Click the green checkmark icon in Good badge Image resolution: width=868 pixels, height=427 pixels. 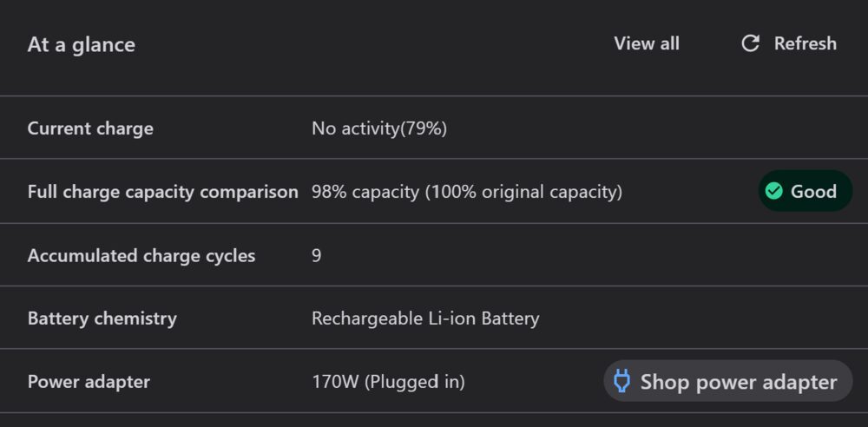tap(774, 192)
